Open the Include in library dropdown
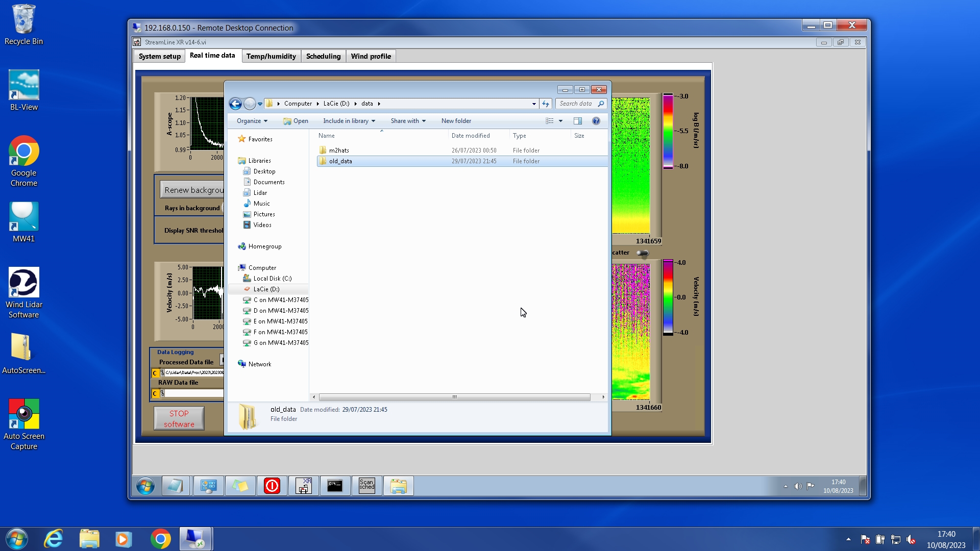 349,121
